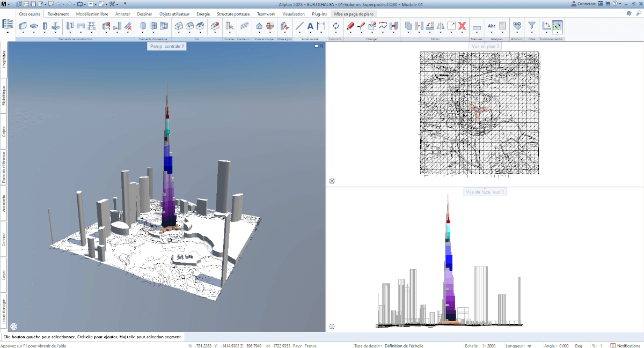Click the red pencil icon in Changer
This screenshot has width=644, height=348.
click(350, 25)
